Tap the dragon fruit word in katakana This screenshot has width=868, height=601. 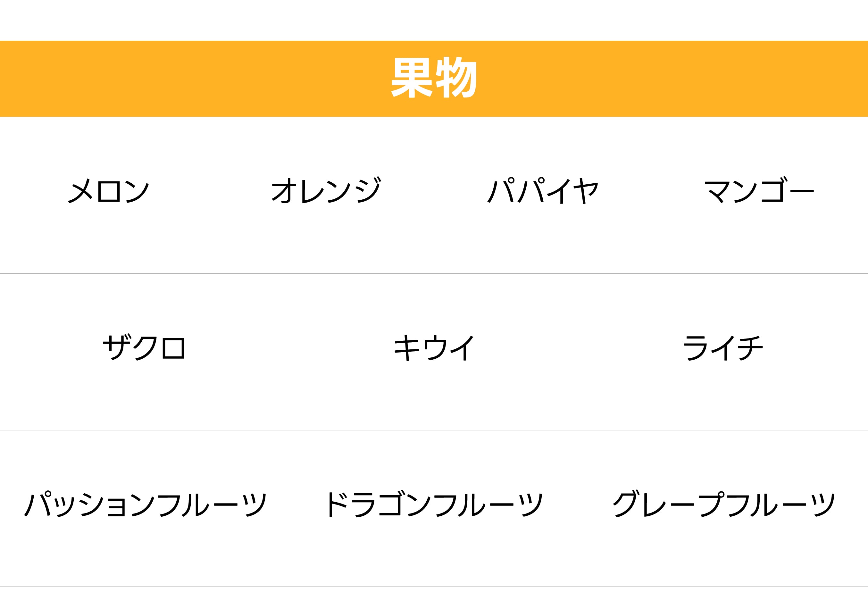click(x=434, y=504)
